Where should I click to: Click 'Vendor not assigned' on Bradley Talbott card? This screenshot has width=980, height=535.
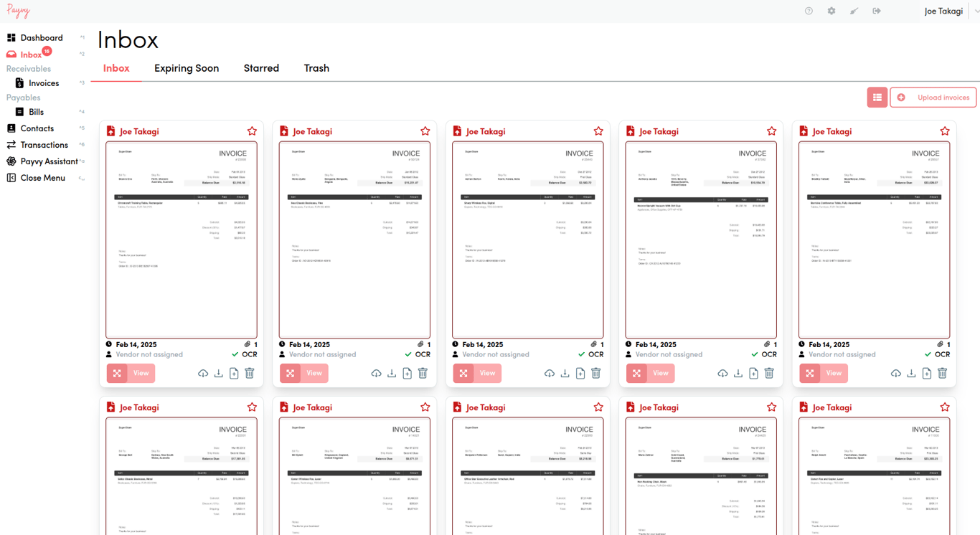coord(842,354)
